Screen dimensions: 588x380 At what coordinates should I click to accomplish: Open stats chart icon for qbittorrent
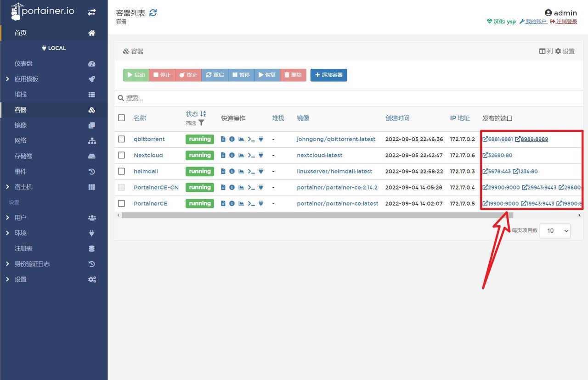pyautogui.click(x=241, y=139)
